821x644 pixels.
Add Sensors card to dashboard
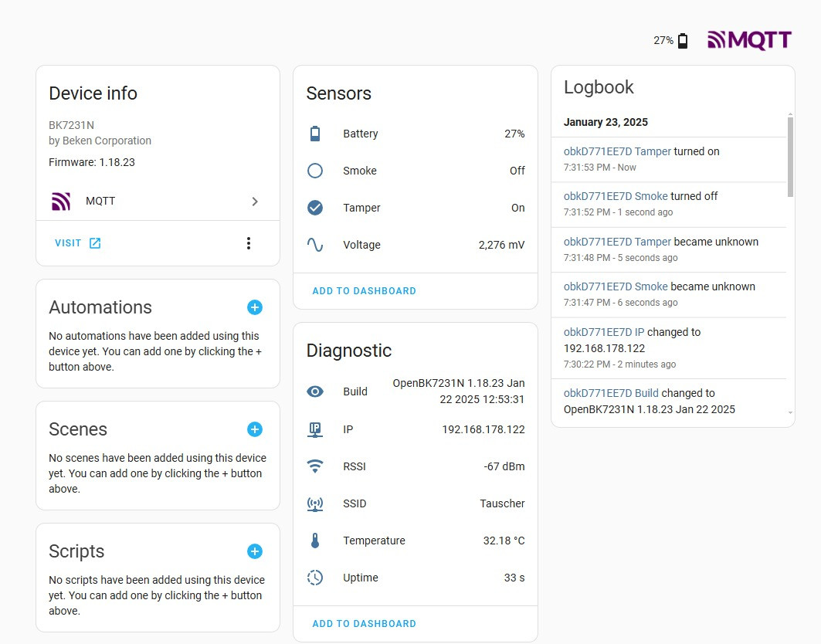(x=364, y=291)
